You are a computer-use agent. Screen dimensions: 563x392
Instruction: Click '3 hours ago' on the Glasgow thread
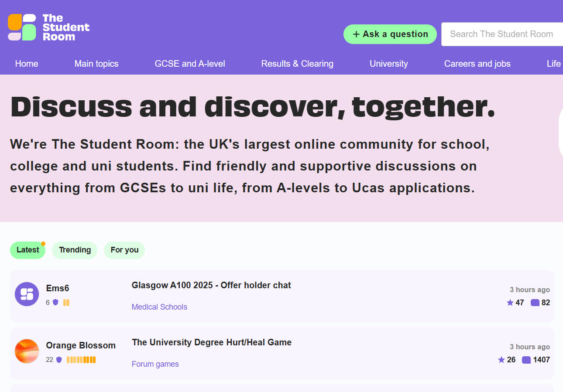point(530,290)
